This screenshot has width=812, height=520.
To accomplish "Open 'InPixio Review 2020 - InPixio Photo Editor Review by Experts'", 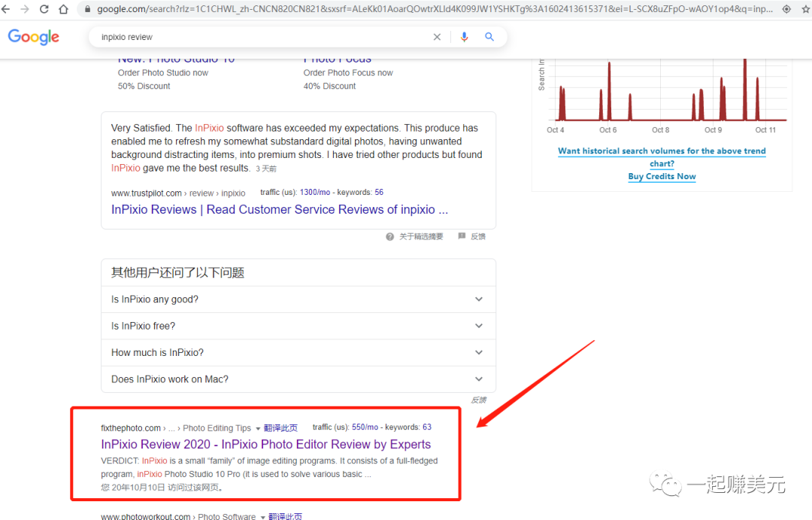I will click(x=265, y=444).
